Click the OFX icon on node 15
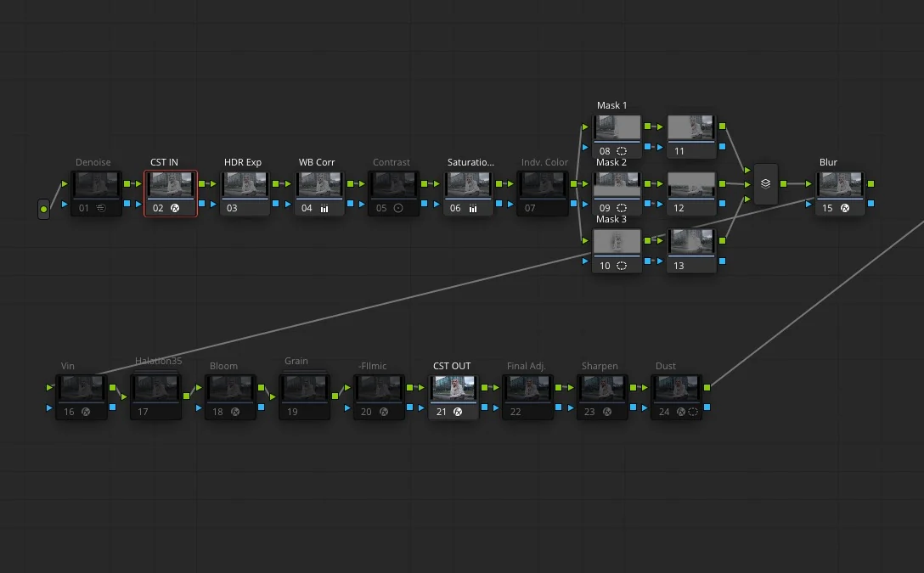924x573 pixels. pyautogui.click(x=845, y=208)
